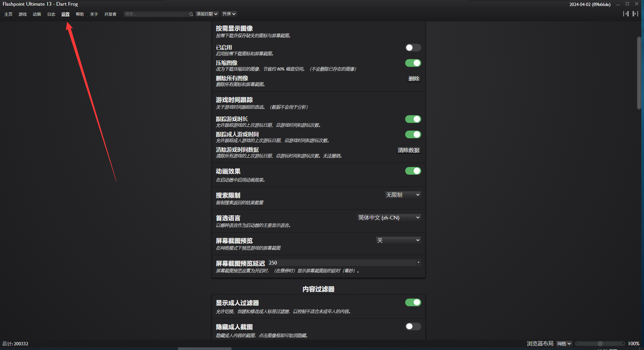
Task: Open the 升序 sort order dropdown
Action: [229, 14]
